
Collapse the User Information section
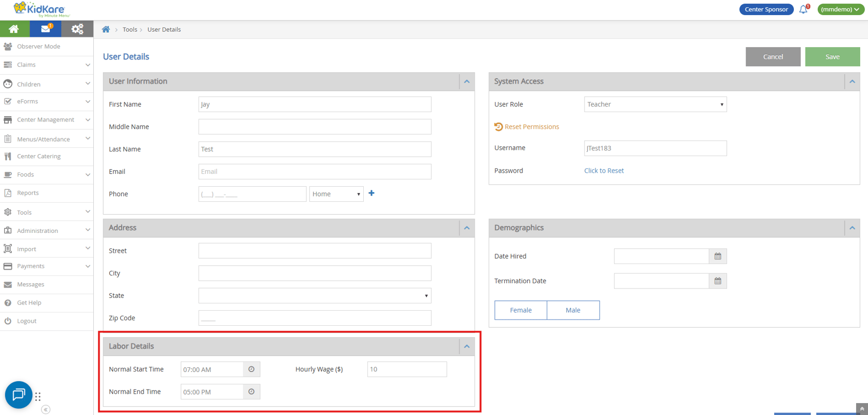coord(467,81)
